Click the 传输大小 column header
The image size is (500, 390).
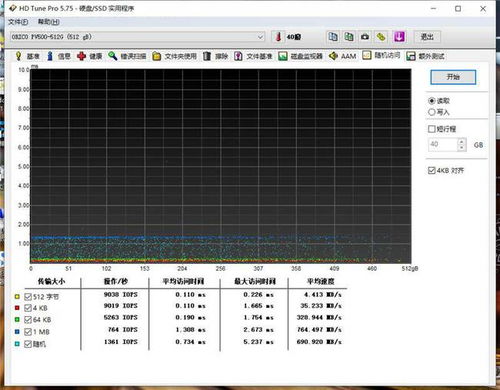click(x=51, y=281)
